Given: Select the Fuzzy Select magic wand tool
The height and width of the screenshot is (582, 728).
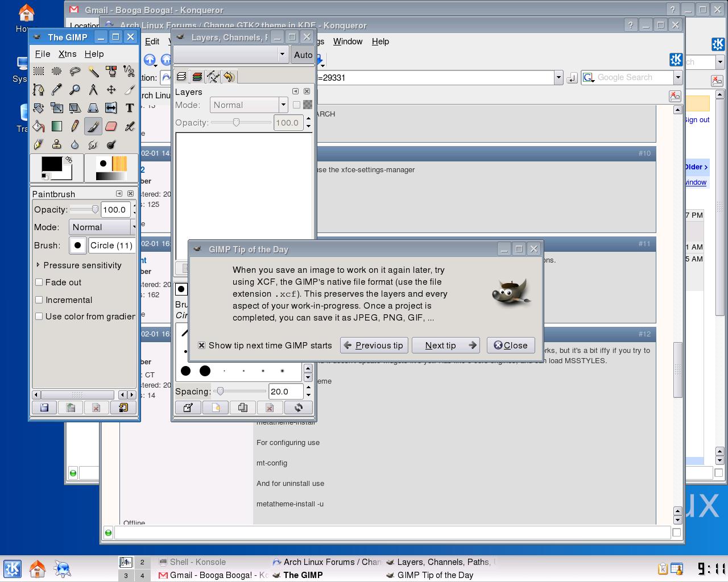Looking at the screenshot, I should (x=93, y=71).
